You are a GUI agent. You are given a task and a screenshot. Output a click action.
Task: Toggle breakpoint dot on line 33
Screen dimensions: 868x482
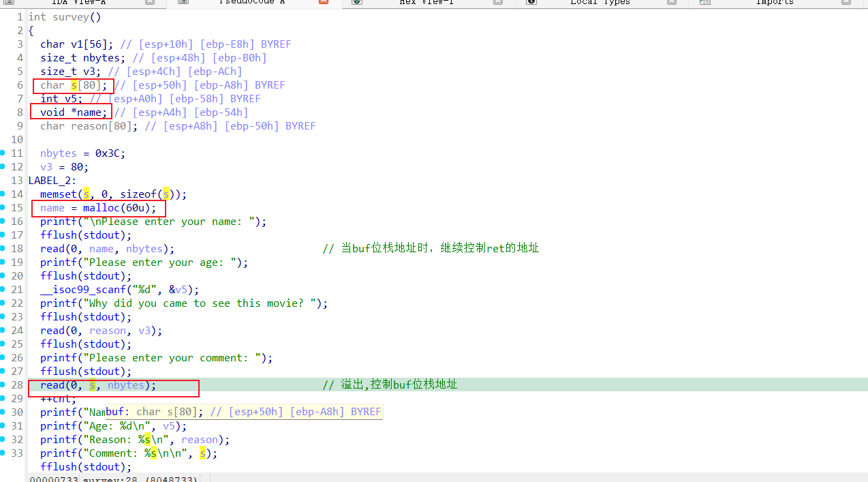[x=4, y=453]
